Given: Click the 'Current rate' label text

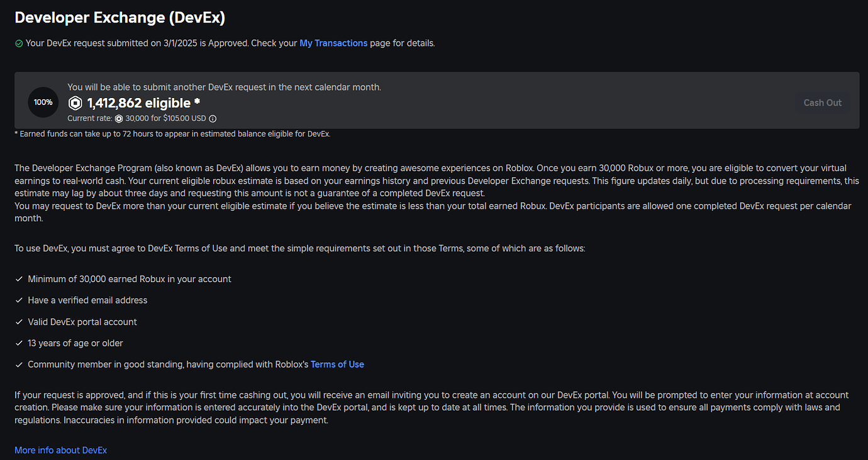Looking at the screenshot, I should pyautogui.click(x=88, y=118).
